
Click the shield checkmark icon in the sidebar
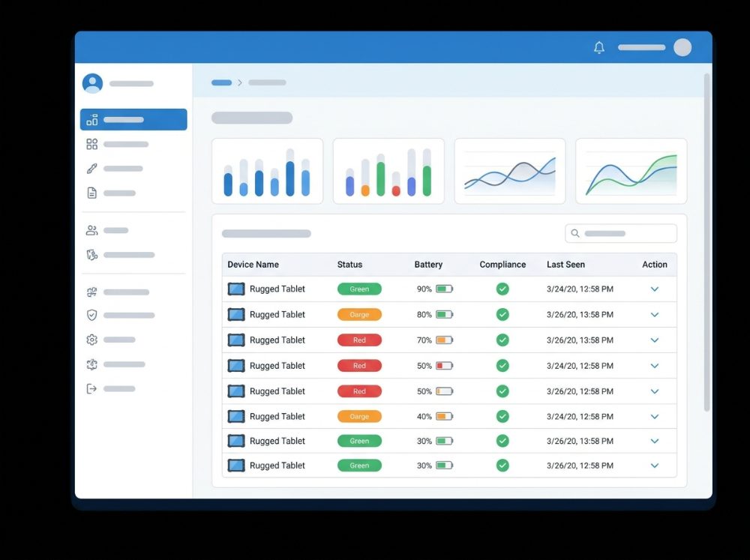[x=91, y=315]
